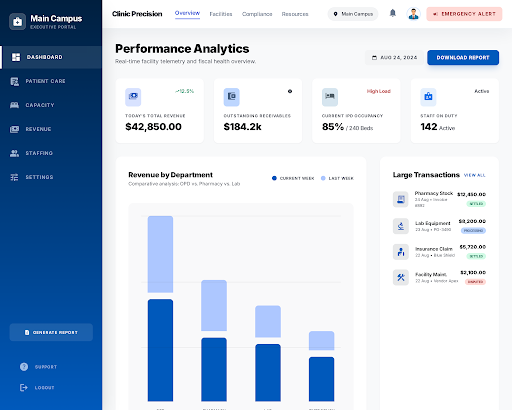512x410 pixels.
Task: Click the 142 Active staff value
Action: pos(437,127)
